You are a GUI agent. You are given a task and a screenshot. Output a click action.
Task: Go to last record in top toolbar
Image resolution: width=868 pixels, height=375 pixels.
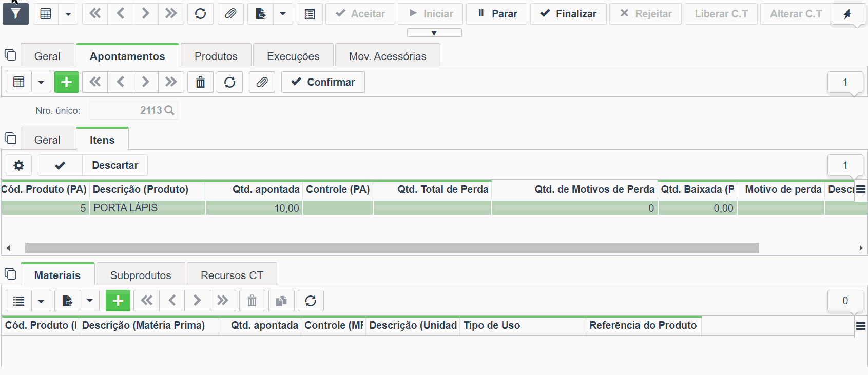click(171, 14)
